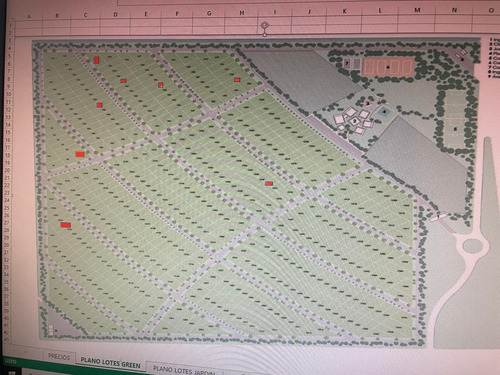Open the PRECIOS sheet tab
This screenshot has height=375, width=500.
[59, 357]
